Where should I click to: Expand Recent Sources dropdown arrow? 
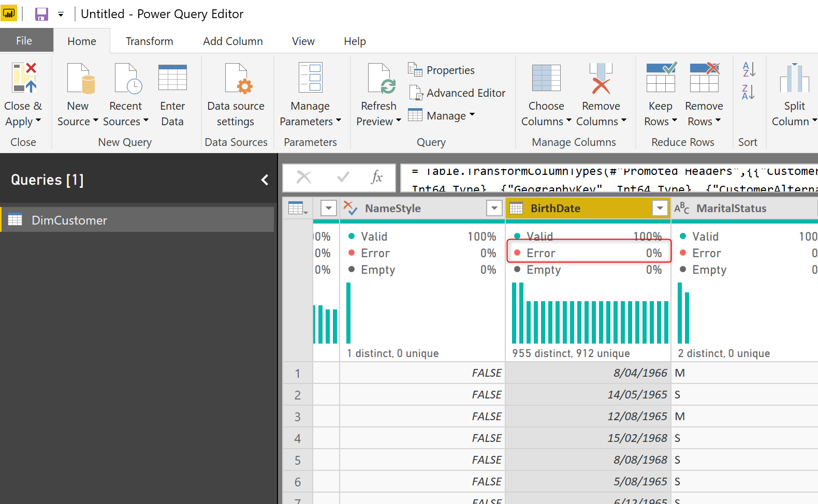(x=146, y=121)
